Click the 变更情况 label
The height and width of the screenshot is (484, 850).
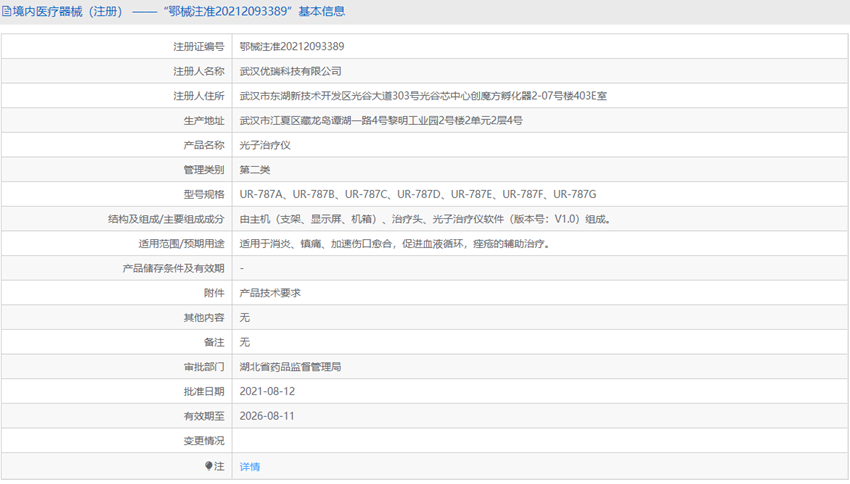pyautogui.click(x=204, y=441)
